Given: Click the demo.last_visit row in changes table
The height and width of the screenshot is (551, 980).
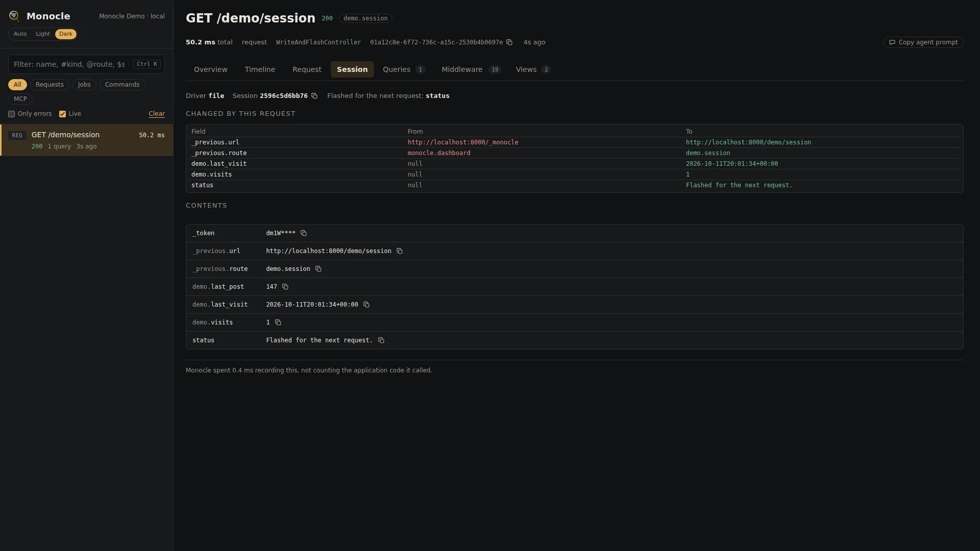Looking at the screenshot, I should [575, 164].
